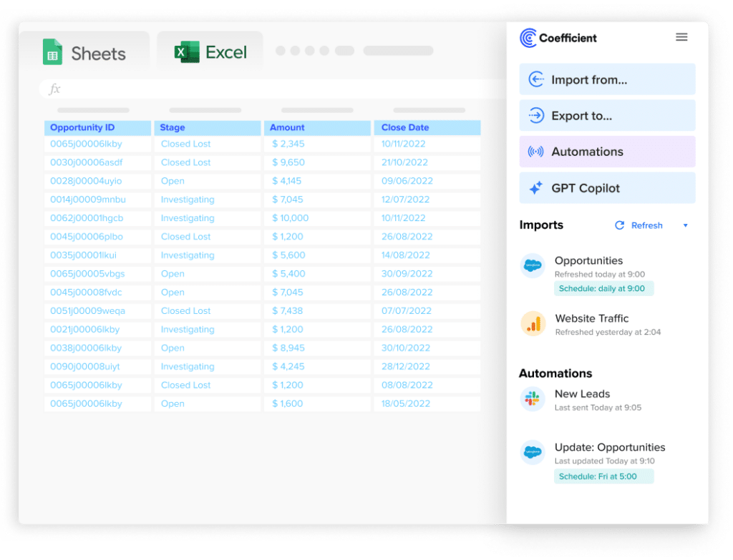This screenshot has width=733, height=560.
Task: Click the Salesforce icon beside Opportunities import
Action: point(533,265)
